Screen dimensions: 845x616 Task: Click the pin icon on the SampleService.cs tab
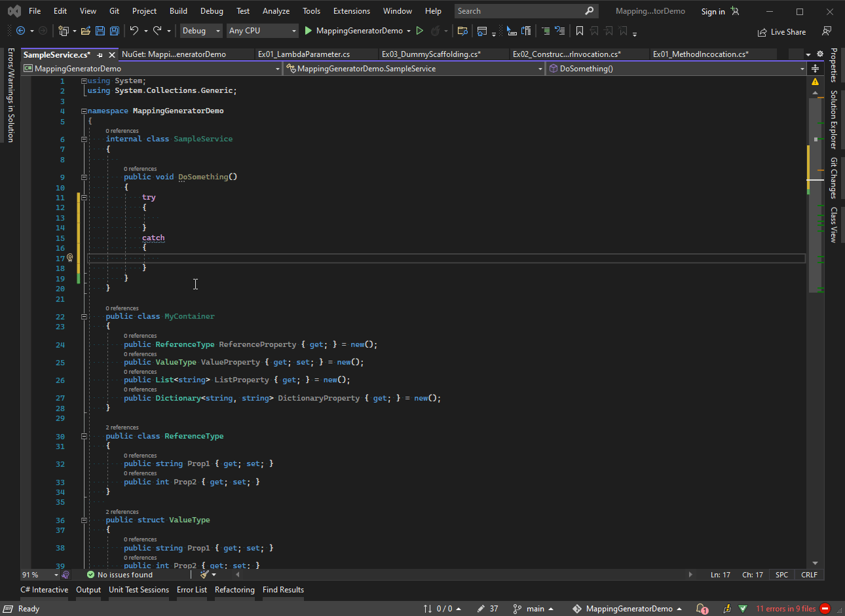[100, 55]
